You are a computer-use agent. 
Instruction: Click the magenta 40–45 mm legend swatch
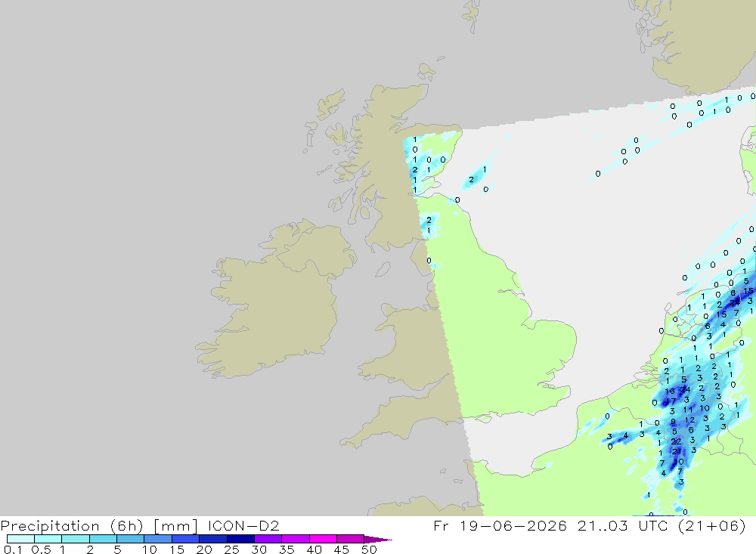click(323, 539)
